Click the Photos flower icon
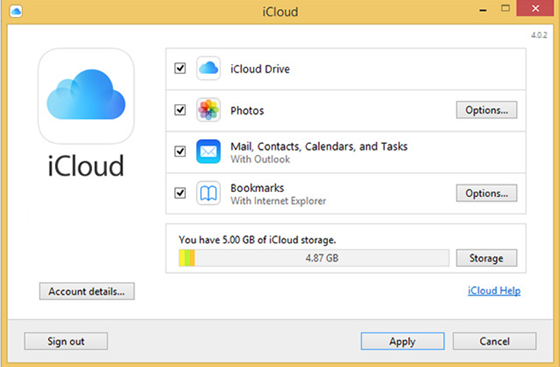Screen dimensions: 560x367 (208, 110)
